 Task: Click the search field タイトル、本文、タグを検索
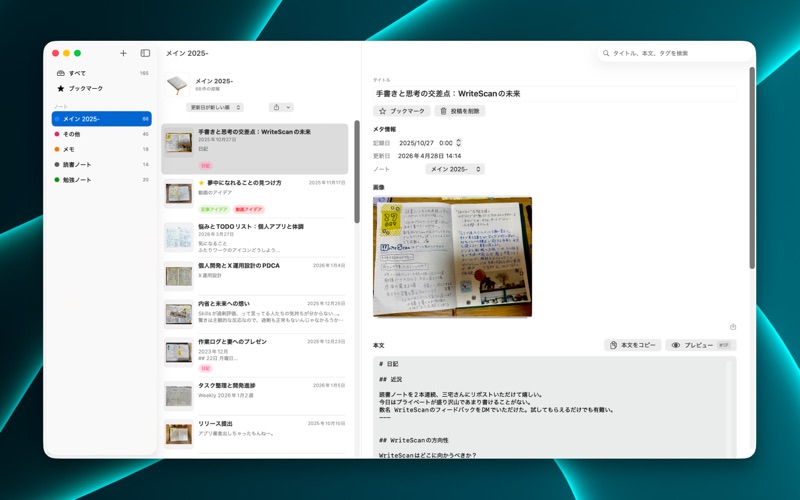click(673, 53)
